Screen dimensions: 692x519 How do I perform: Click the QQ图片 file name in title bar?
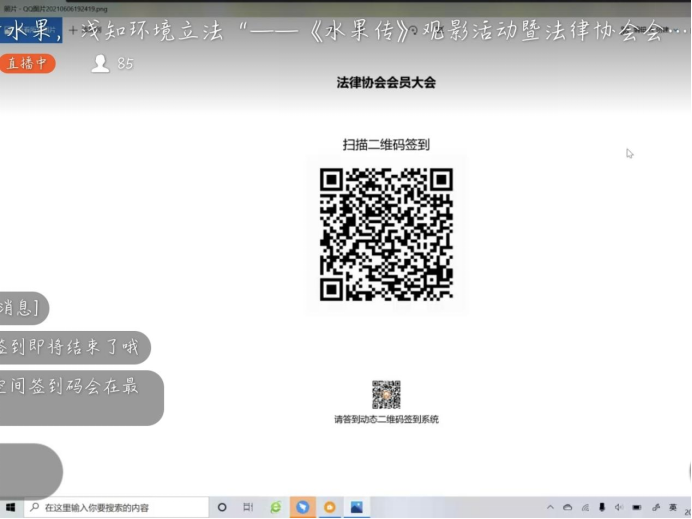point(65,9)
